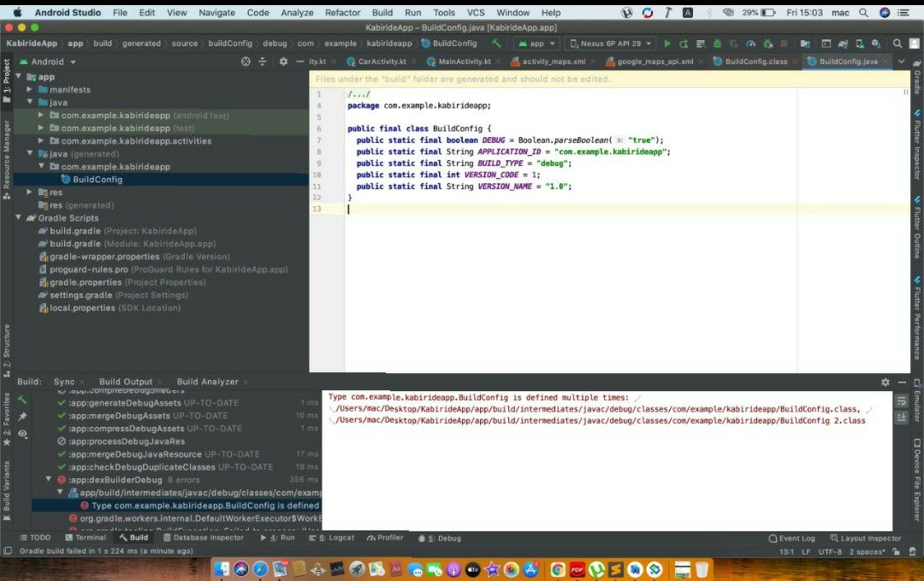Open Google Chrome from the Dock
This screenshot has width=924, height=581.
click(x=558, y=569)
